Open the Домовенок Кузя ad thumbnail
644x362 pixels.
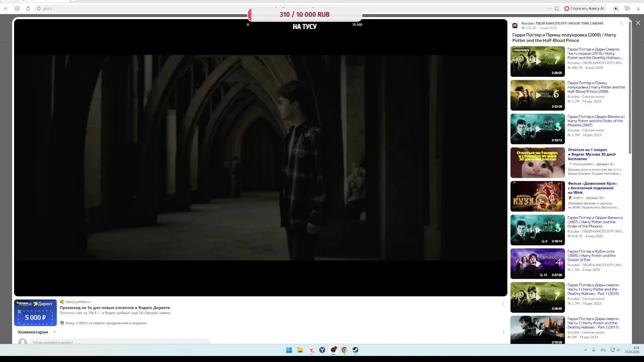click(x=537, y=196)
